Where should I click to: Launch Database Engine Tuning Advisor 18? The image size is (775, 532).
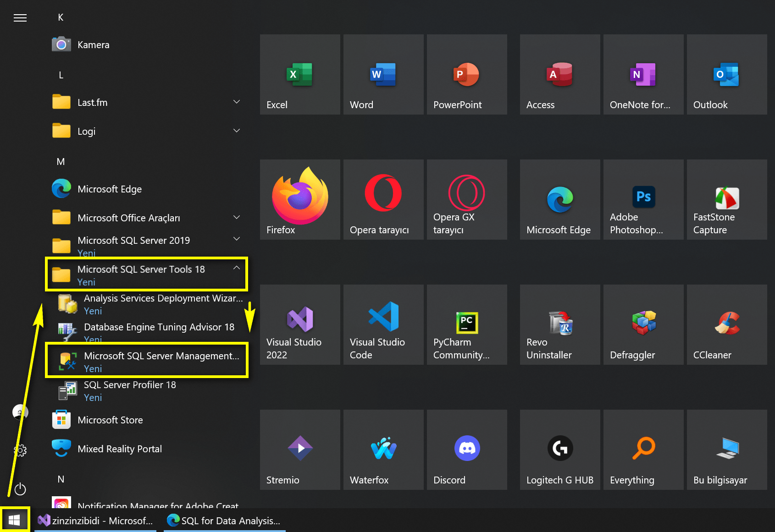click(x=147, y=332)
